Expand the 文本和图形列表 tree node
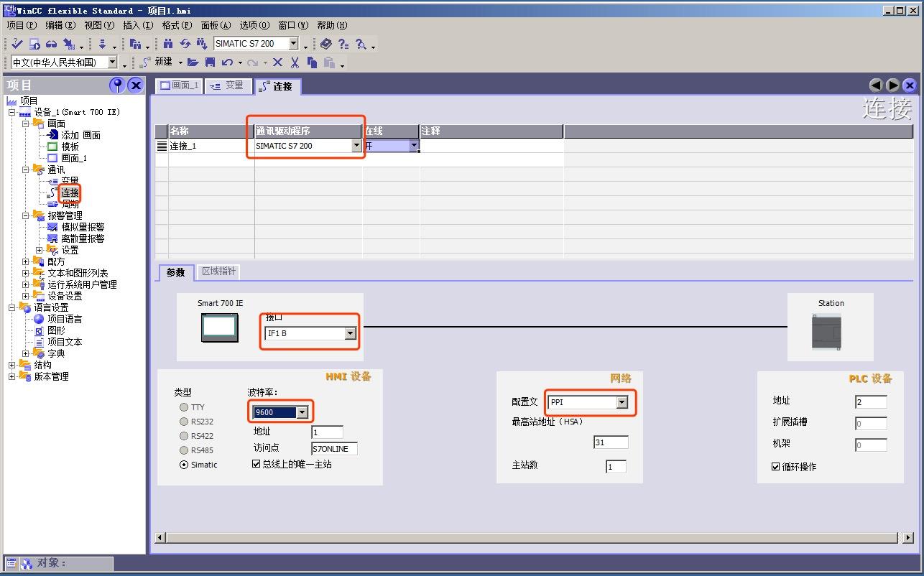924x576 pixels. click(x=26, y=273)
